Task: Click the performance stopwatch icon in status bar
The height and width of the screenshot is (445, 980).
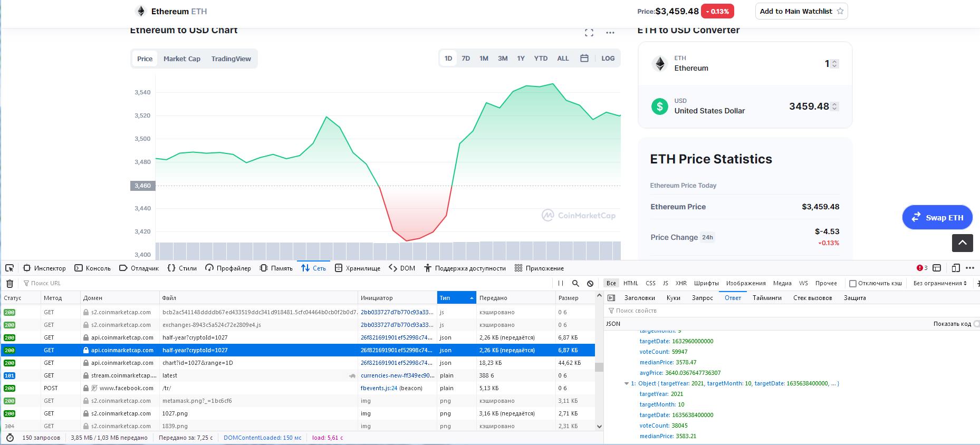Action: click(9, 438)
